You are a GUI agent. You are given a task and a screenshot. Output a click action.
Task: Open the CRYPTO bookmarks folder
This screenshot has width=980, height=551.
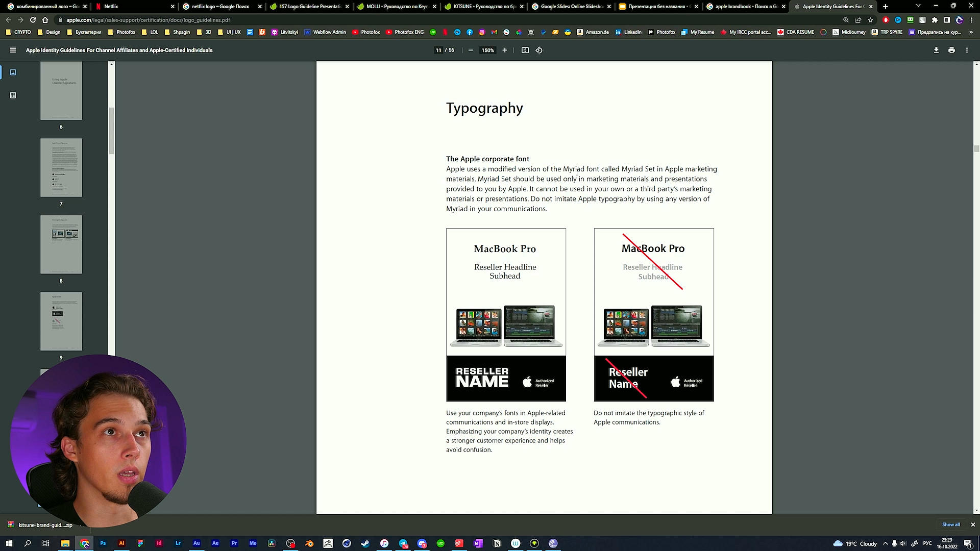point(18,32)
